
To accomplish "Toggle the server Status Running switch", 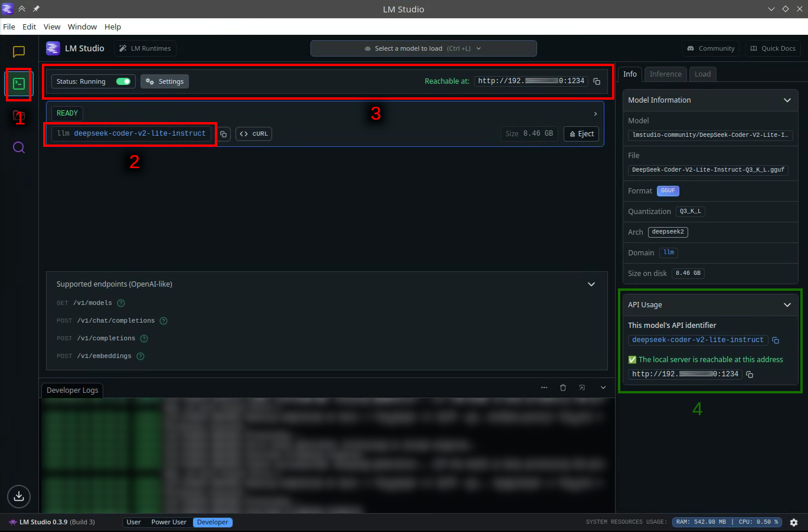I will pos(123,81).
